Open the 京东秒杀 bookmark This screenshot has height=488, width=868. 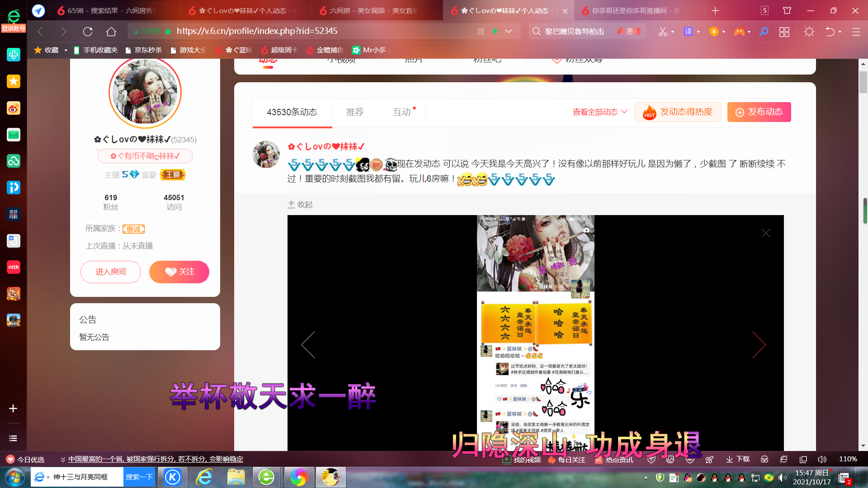[143, 50]
